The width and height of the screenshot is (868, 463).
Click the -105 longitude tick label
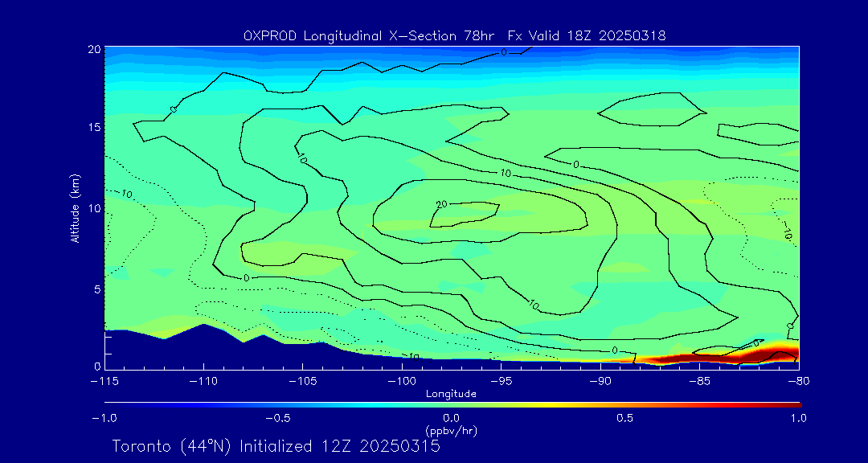pyautogui.click(x=303, y=382)
